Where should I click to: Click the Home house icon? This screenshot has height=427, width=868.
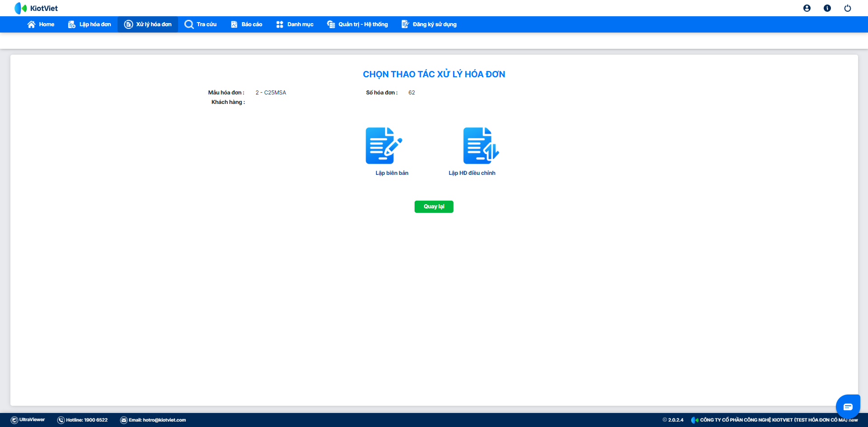click(x=31, y=24)
